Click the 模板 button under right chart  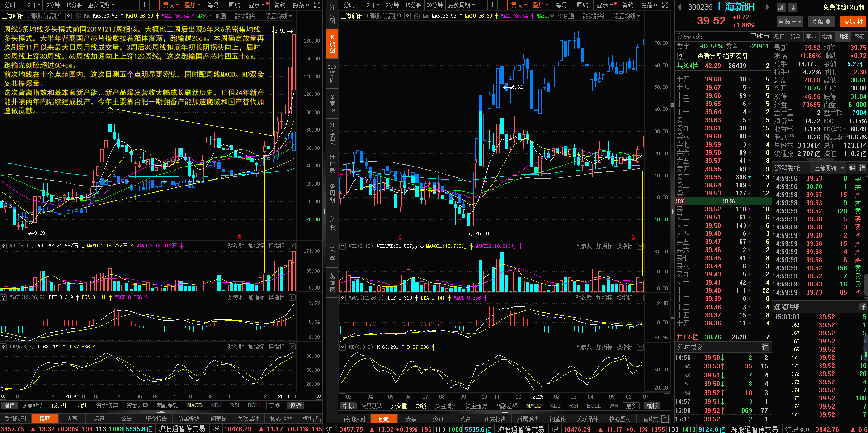click(x=652, y=406)
